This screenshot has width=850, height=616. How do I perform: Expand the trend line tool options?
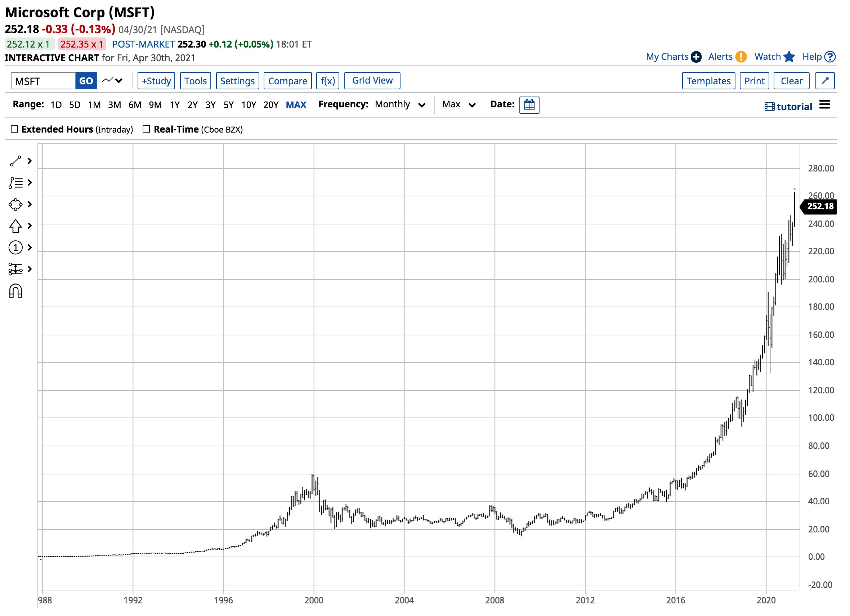coord(30,162)
